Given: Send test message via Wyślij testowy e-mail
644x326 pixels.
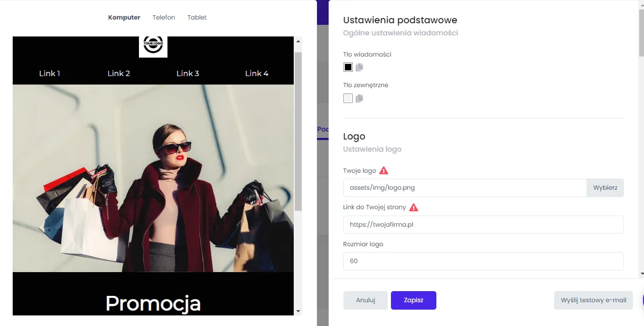Looking at the screenshot, I should [x=593, y=300].
